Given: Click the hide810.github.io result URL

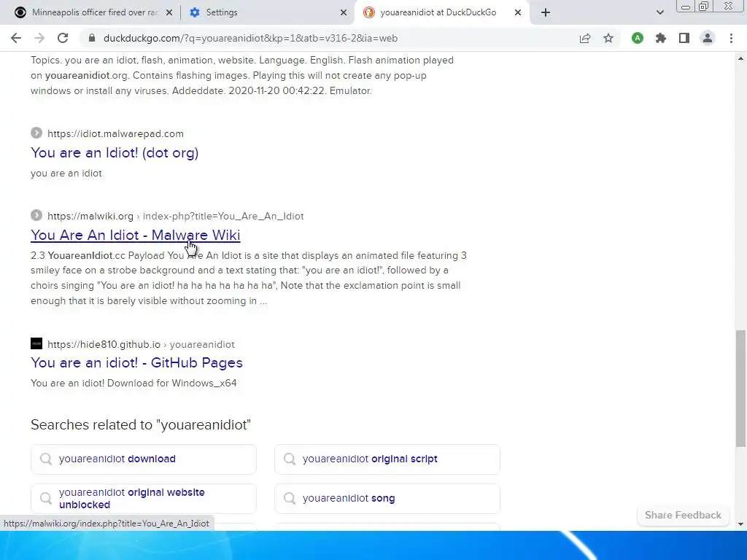Looking at the screenshot, I should (x=141, y=344).
